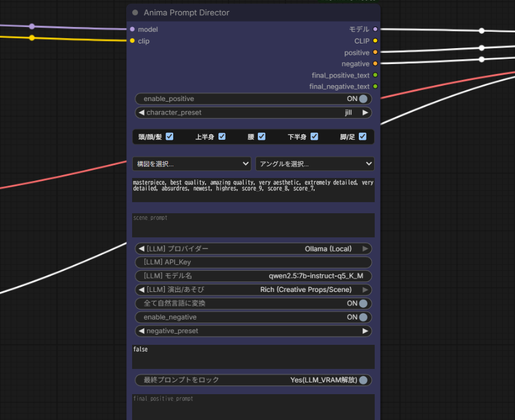Click the purple model input socket
This screenshot has height=420, width=515.
click(132, 29)
